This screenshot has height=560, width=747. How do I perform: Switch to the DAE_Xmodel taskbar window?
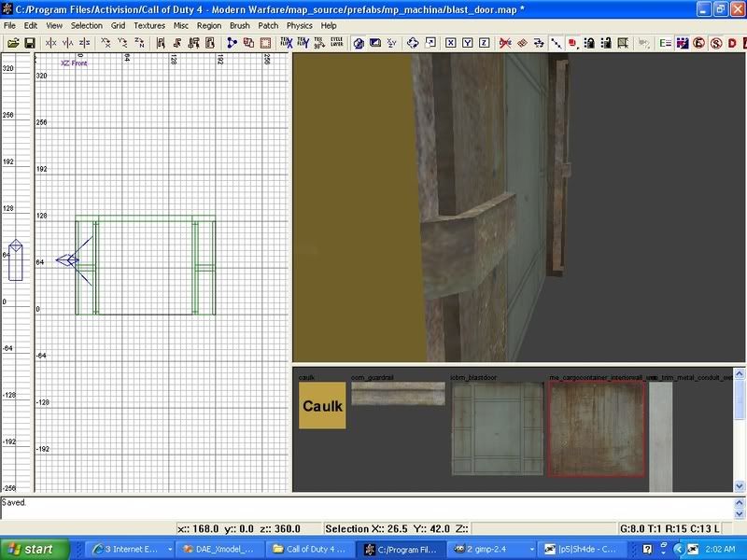coord(219,549)
